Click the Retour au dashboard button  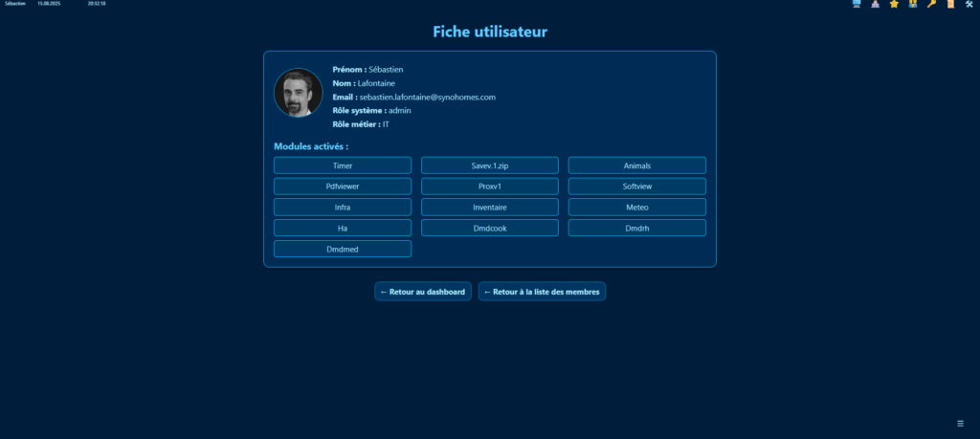pyautogui.click(x=422, y=292)
